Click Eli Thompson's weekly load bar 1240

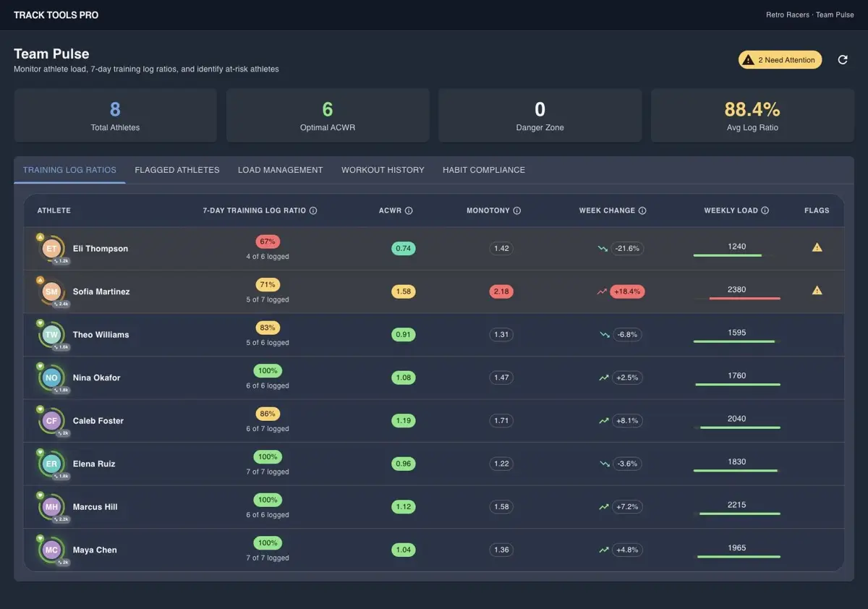(x=736, y=255)
